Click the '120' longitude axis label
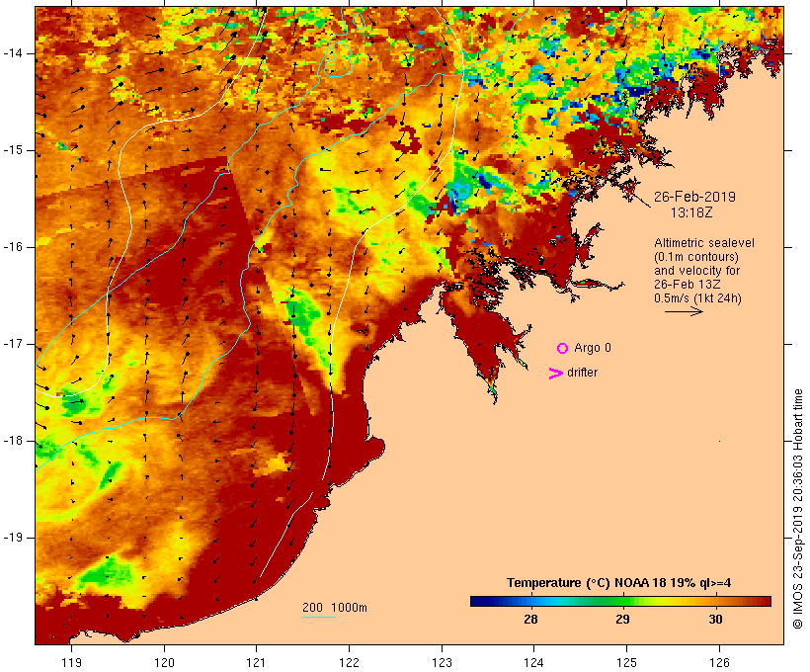The image size is (810, 672). coord(164,662)
